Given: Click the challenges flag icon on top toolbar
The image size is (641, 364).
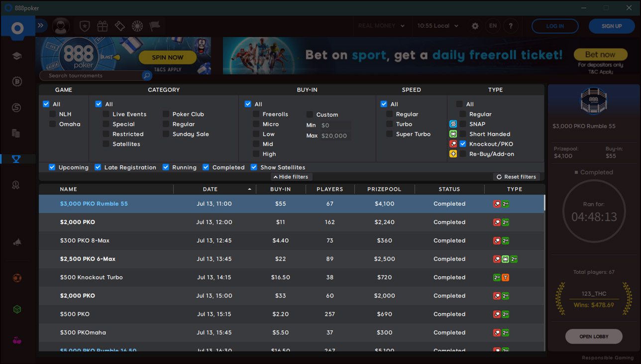Looking at the screenshot, I should pyautogui.click(x=154, y=26).
